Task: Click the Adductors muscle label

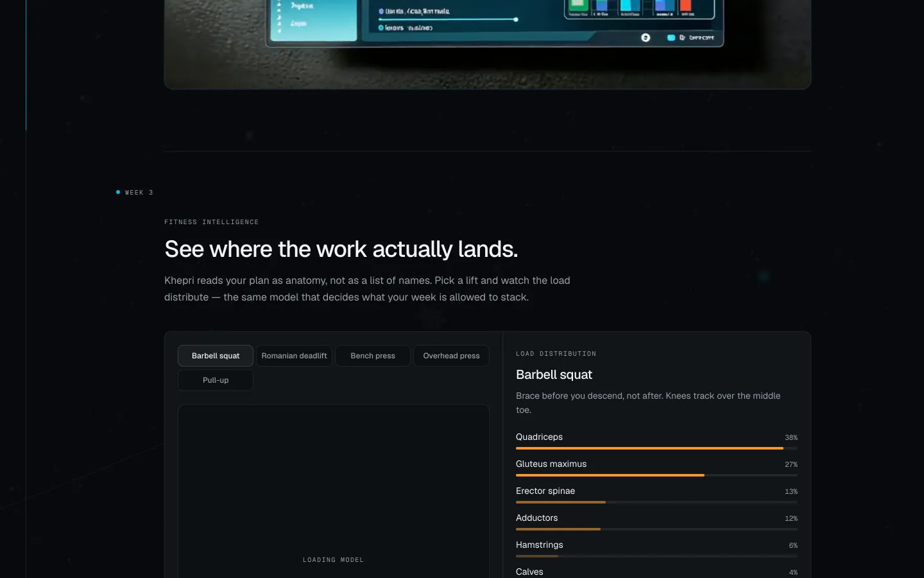Action: tap(536, 518)
